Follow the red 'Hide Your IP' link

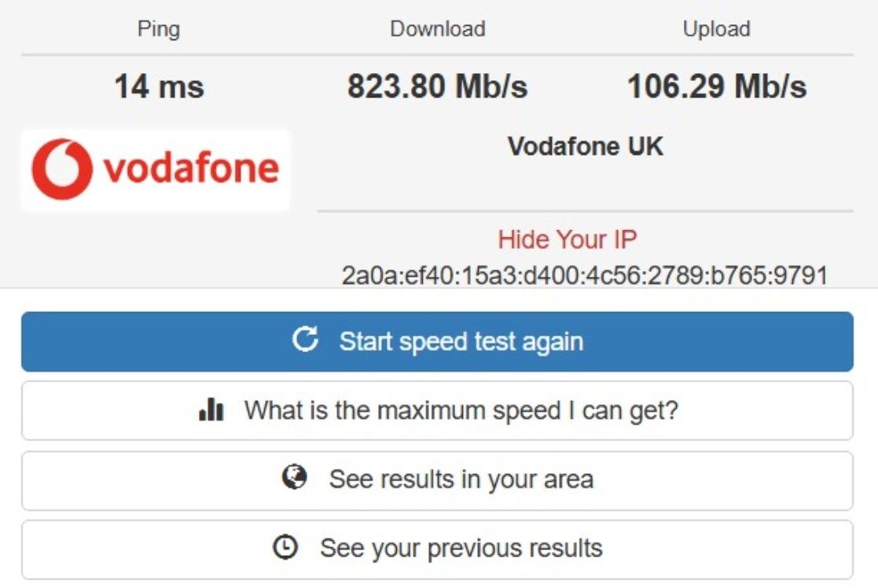568,239
